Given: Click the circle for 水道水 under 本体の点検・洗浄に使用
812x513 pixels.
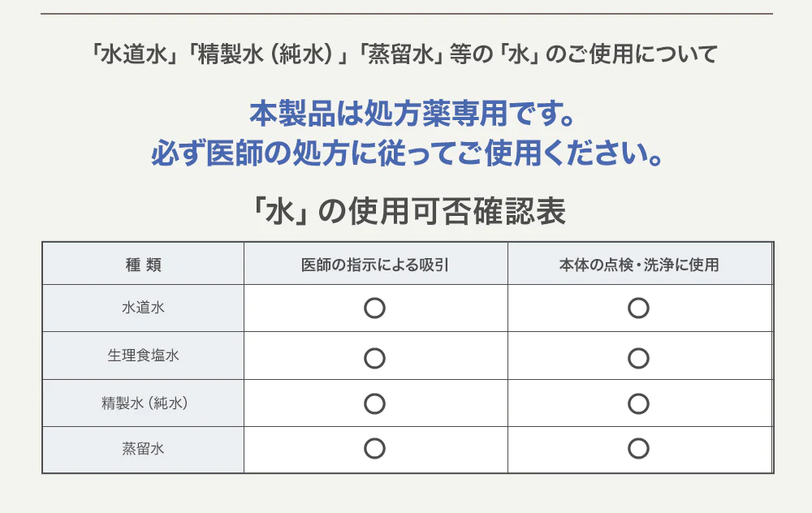Looking at the screenshot, I should pyautogui.click(x=638, y=308).
